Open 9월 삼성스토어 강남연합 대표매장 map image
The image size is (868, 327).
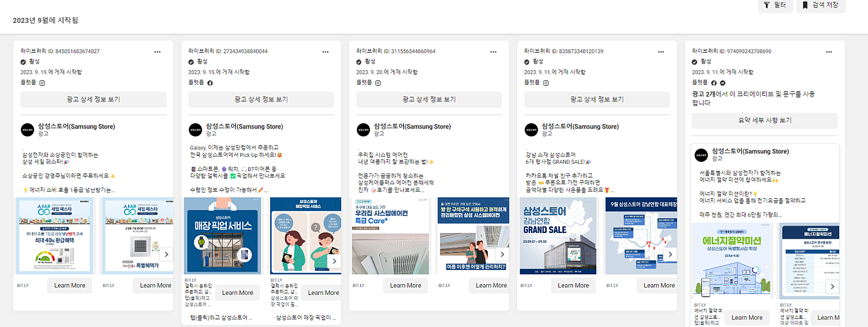[x=641, y=236]
